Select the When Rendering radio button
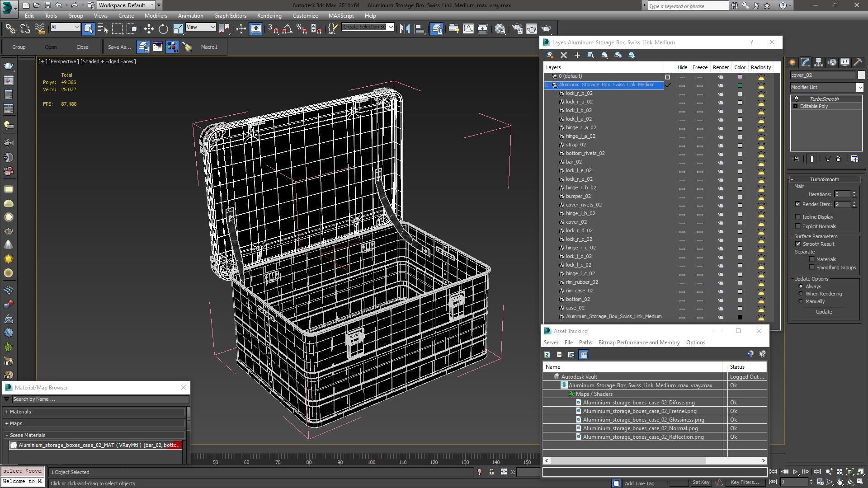The height and width of the screenshot is (488, 868). (801, 294)
